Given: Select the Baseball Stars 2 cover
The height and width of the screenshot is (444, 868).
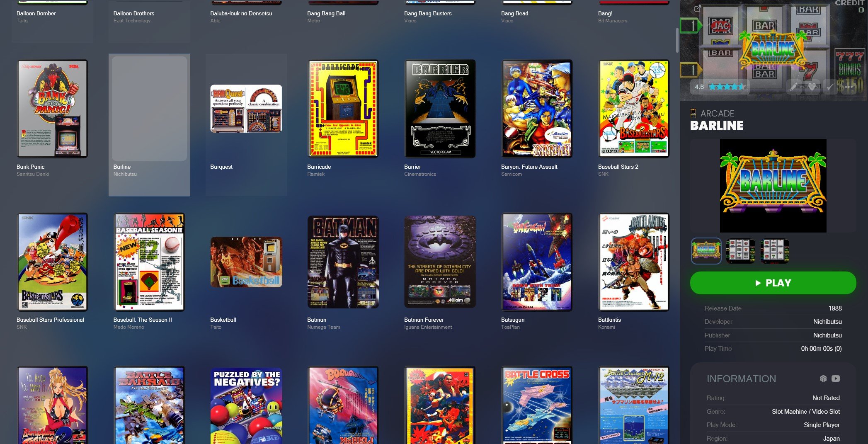Looking at the screenshot, I should [634, 109].
